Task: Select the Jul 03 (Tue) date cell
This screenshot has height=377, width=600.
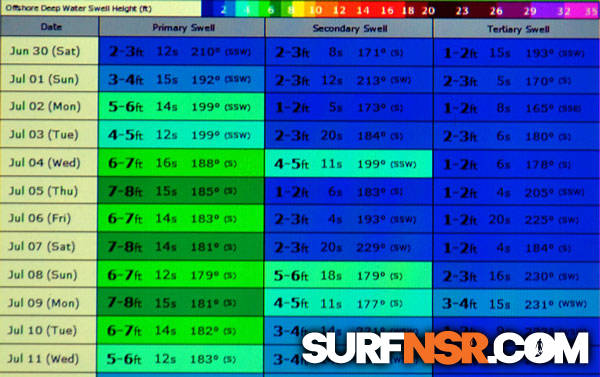Action: [x=49, y=134]
